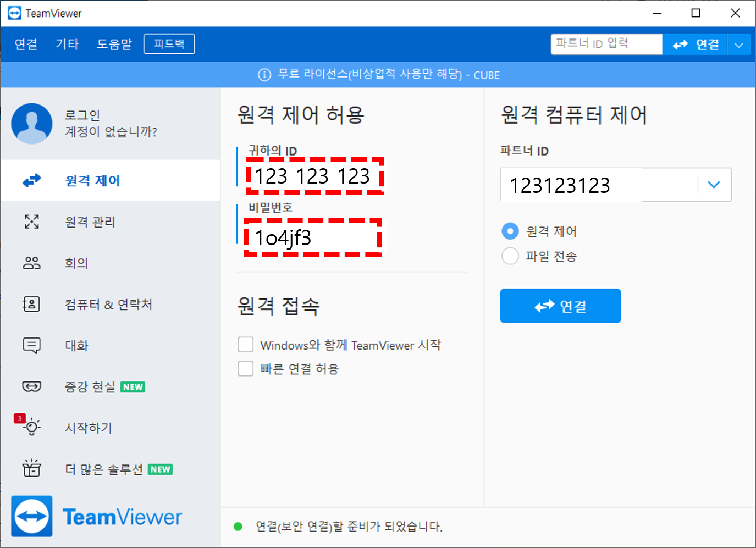Click the 피드백 button
The width and height of the screenshot is (756, 548).
pyautogui.click(x=169, y=44)
